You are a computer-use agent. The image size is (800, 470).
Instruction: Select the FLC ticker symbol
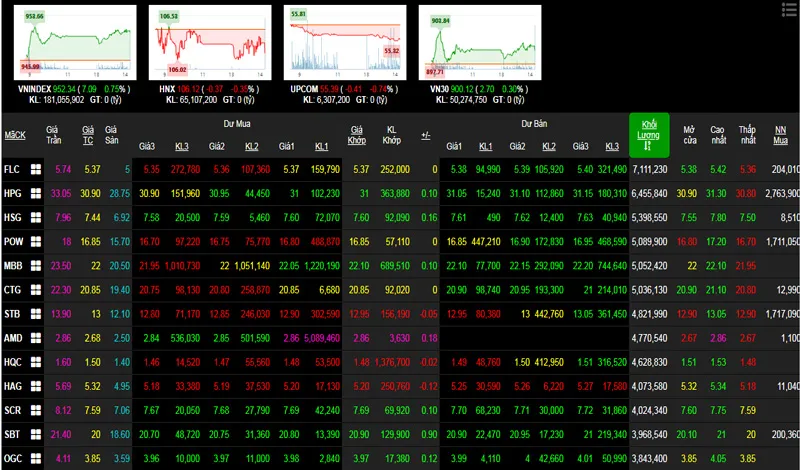click(12, 169)
